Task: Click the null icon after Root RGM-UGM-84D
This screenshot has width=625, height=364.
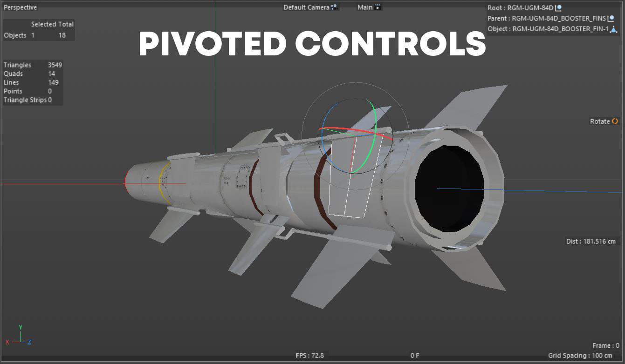Action: [x=558, y=8]
